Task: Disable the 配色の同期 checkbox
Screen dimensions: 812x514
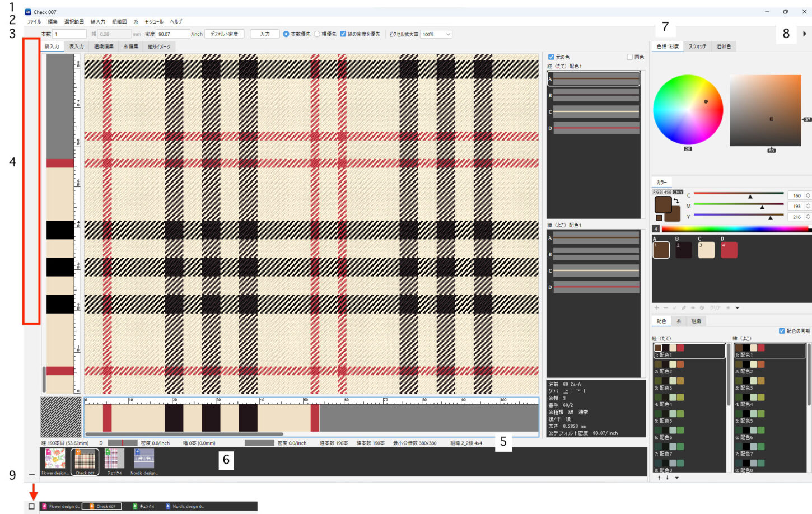Action: point(782,331)
